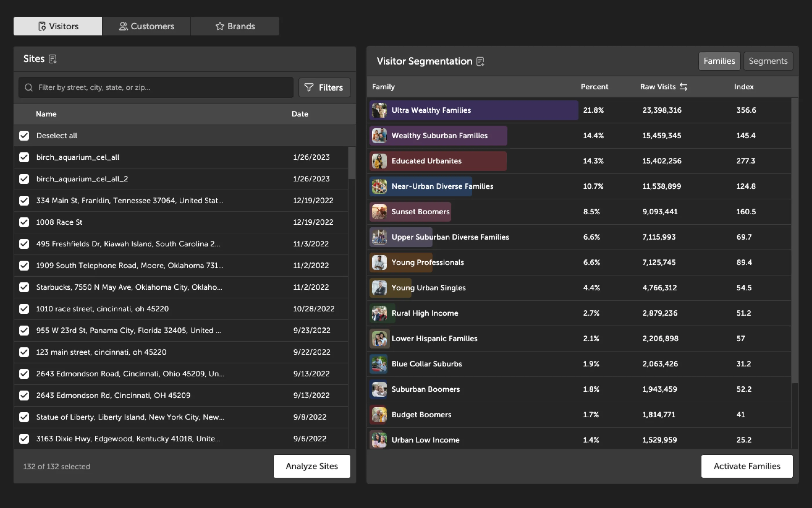Viewport: 812px width, 508px height.
Task: Click the Near-Urban Diverse Families thumbnail
Action: 379,186
